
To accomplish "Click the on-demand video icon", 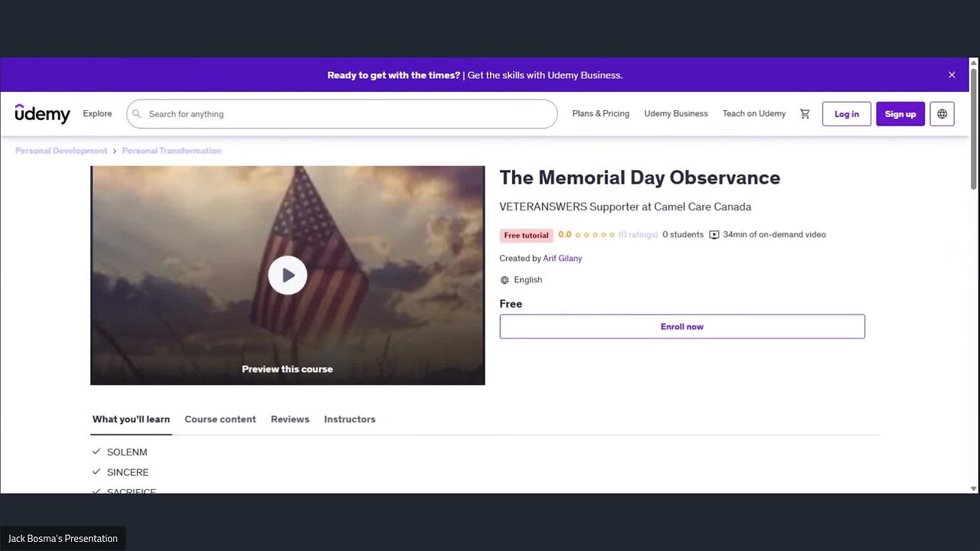I will point(714,235).
